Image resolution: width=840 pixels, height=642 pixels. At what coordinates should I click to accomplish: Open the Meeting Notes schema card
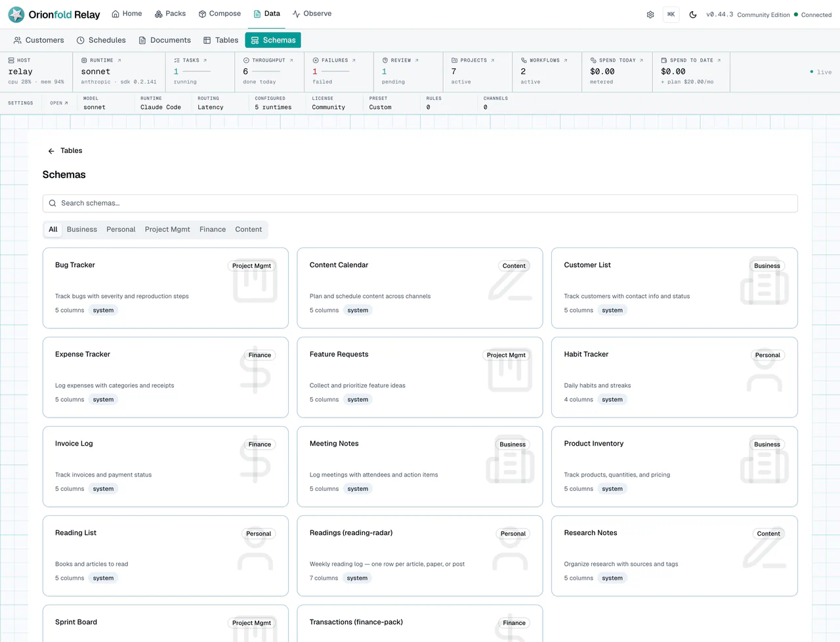click(420, 467)
